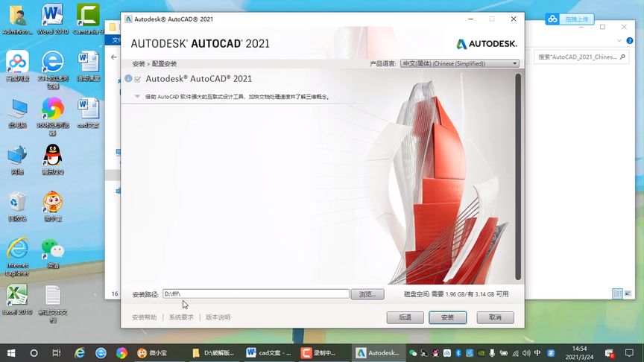644x362 pixels.
Task: Open Task View on the taskbar
Action: 56,353
